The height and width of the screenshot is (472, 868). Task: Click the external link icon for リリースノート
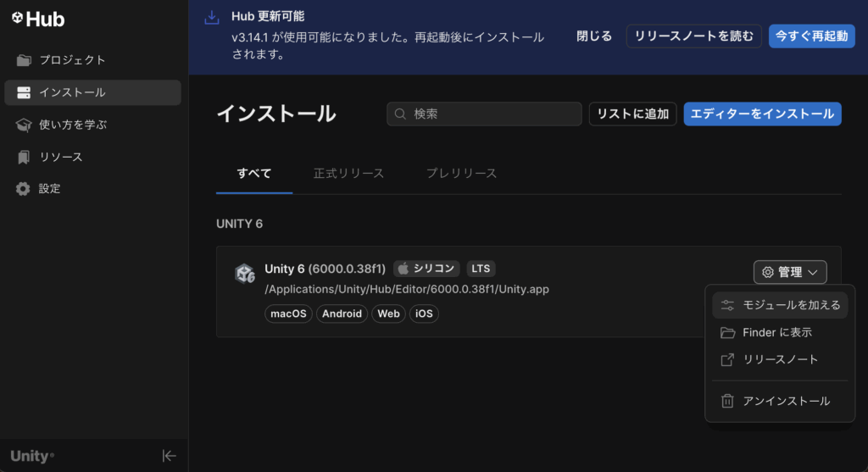click(x=727, y=359)
